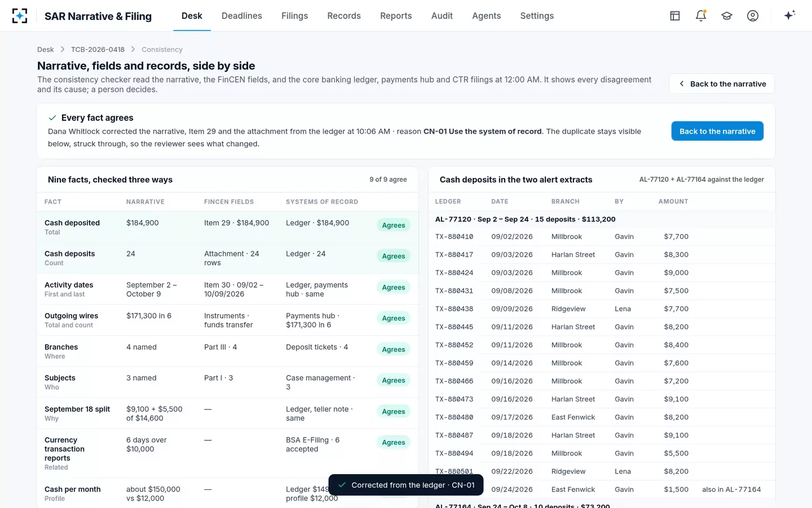Viewport: 812px width, 508px height.
Task: Click East Fenwick branch in TX-880480 row
Action: tap(573, 417)
